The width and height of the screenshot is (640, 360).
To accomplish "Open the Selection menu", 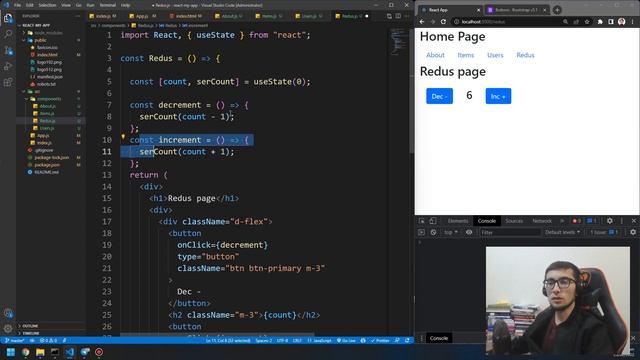I will point(47,5).
